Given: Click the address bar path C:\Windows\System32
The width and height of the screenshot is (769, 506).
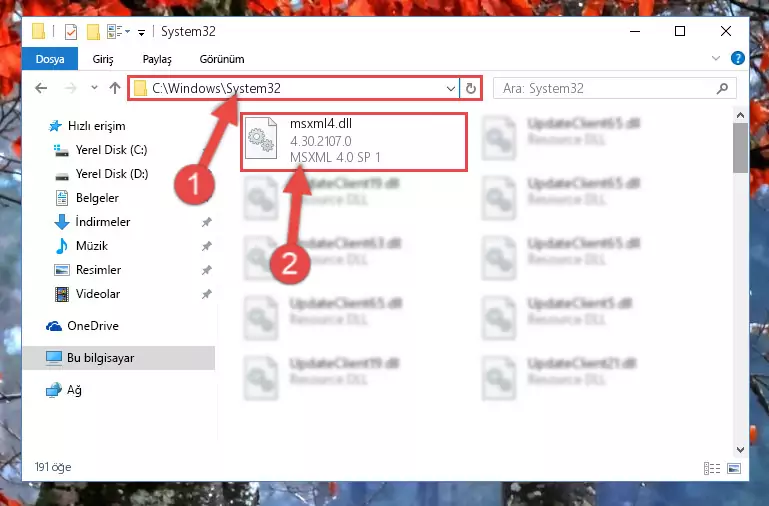Looking at the screenshot, I should pos(216,88).
